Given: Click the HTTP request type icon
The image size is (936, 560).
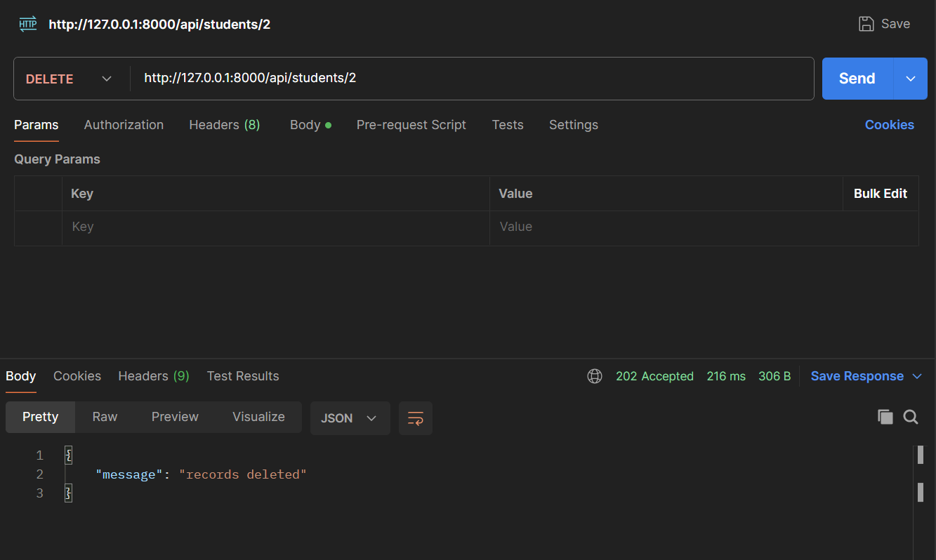Looking at the screenshot, I should (27, 23).
